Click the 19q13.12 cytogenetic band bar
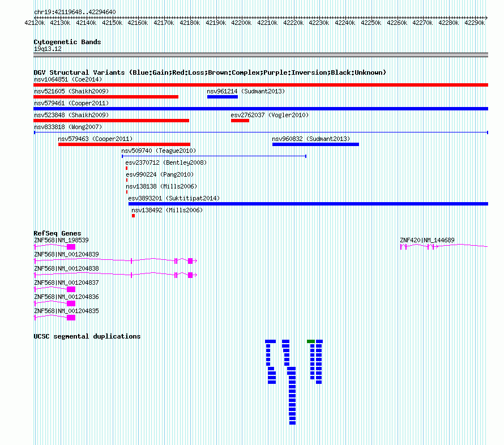 coord(260,55)
